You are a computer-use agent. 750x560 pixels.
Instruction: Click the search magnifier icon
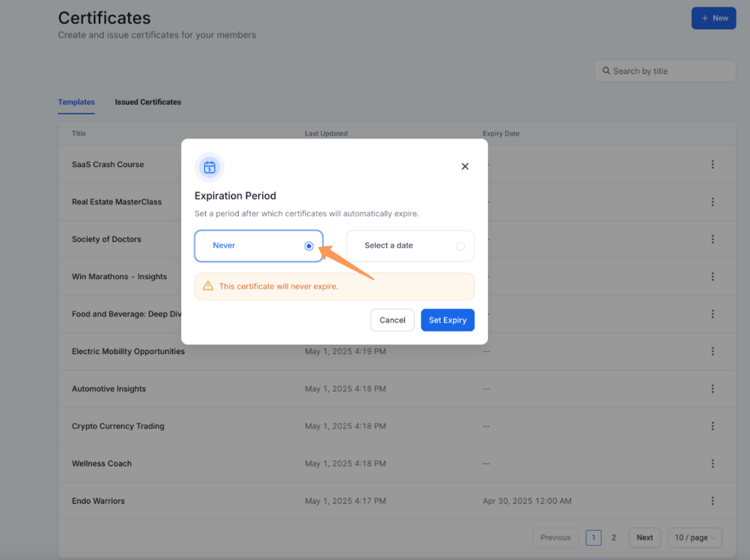[606, 71]
